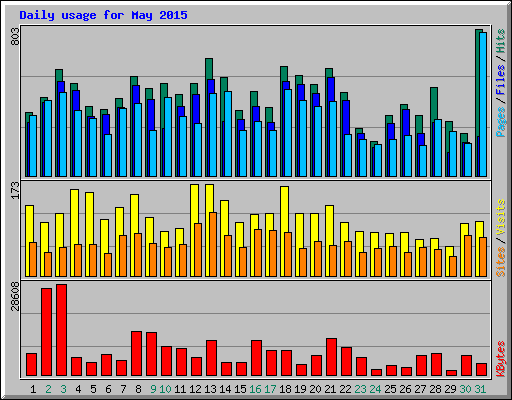Click day label 5 on the x-axis

[93, 389]
